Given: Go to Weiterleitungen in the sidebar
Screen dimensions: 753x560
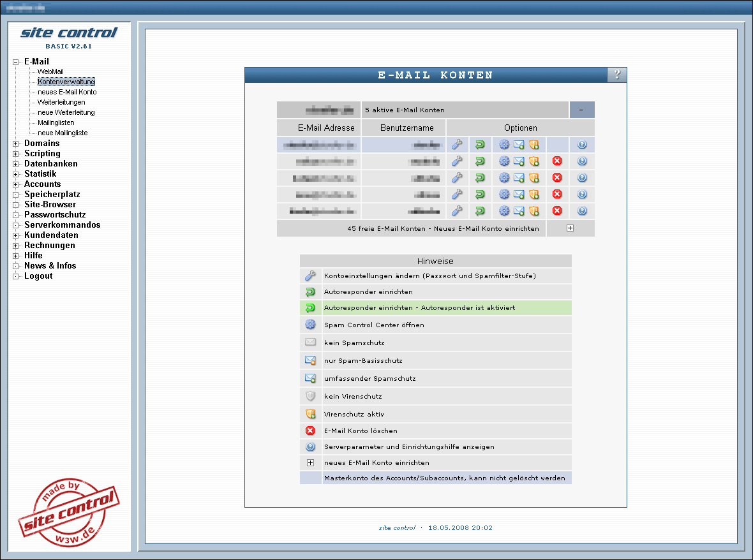Looking at the screenshot, I should (61, 102).
